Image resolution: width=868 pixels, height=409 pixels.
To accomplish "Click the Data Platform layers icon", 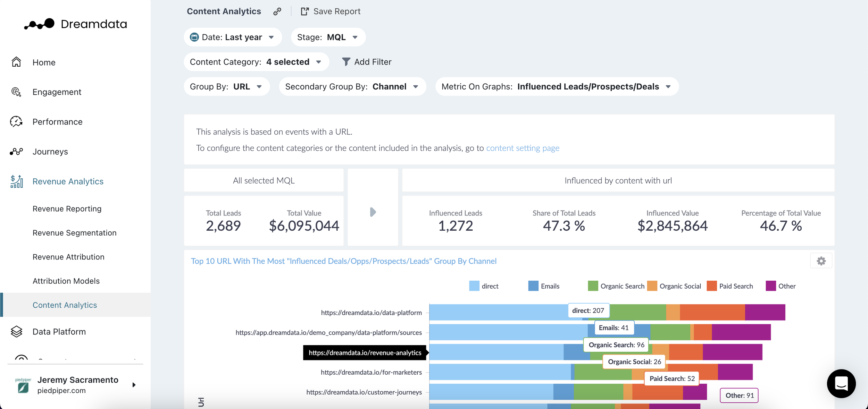I will (16, 332).
